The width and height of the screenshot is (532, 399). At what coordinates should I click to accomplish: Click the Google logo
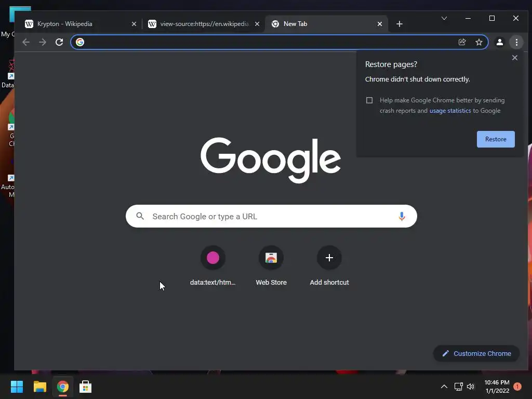coord(271,160)
